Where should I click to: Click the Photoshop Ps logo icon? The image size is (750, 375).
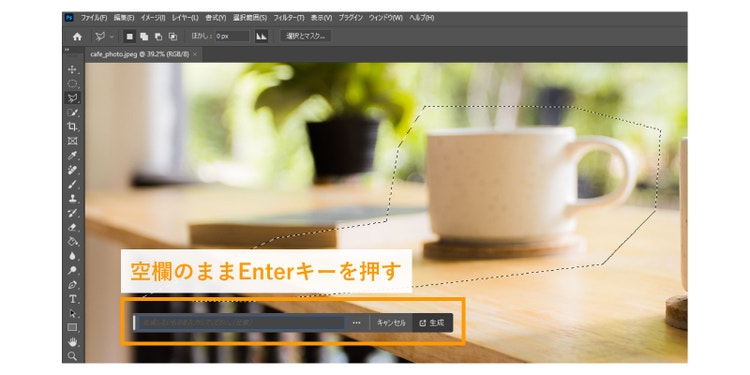pos(69,18)
